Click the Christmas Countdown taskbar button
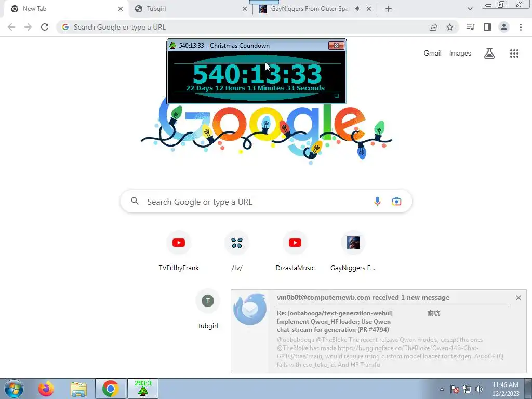 tap(143, 389)
